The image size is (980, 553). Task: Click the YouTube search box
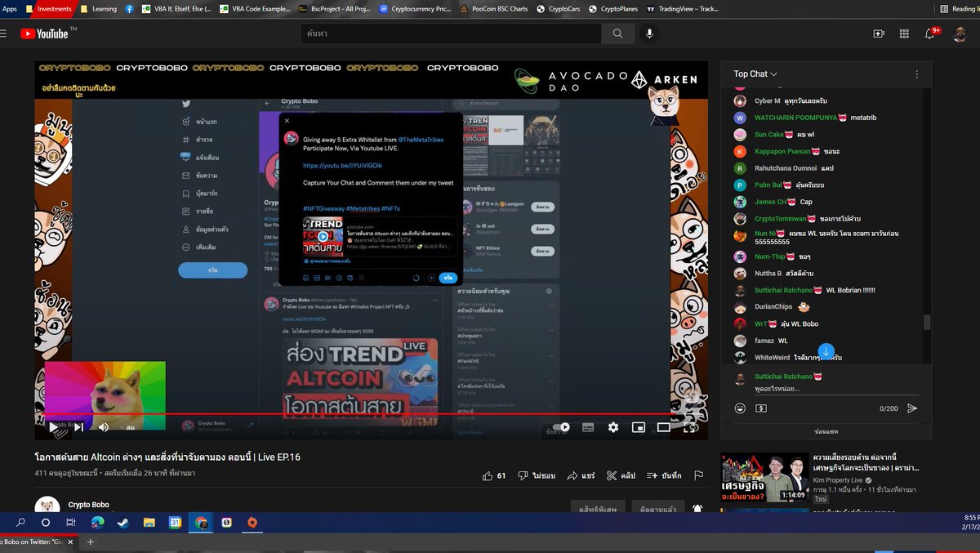[x=452, y=33]
